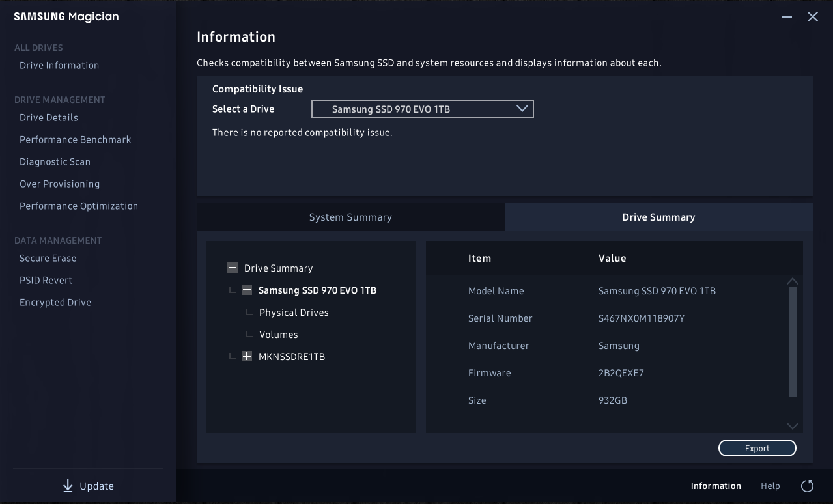The image size is (833, 504).
Task: Click the Model Name value in table
Action: (x=657, y=291)
